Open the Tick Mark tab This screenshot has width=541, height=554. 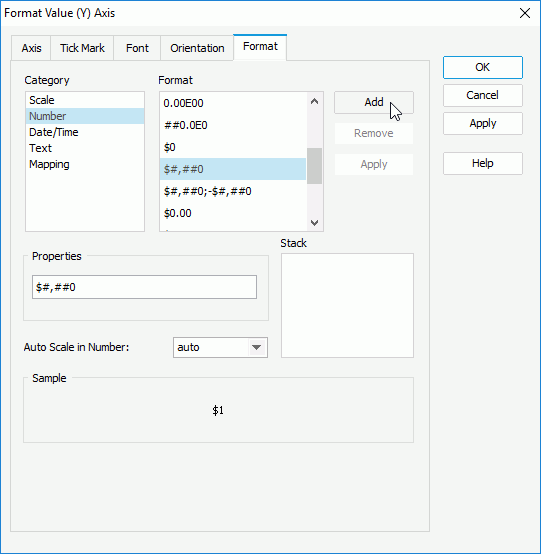tap(82, 48)
